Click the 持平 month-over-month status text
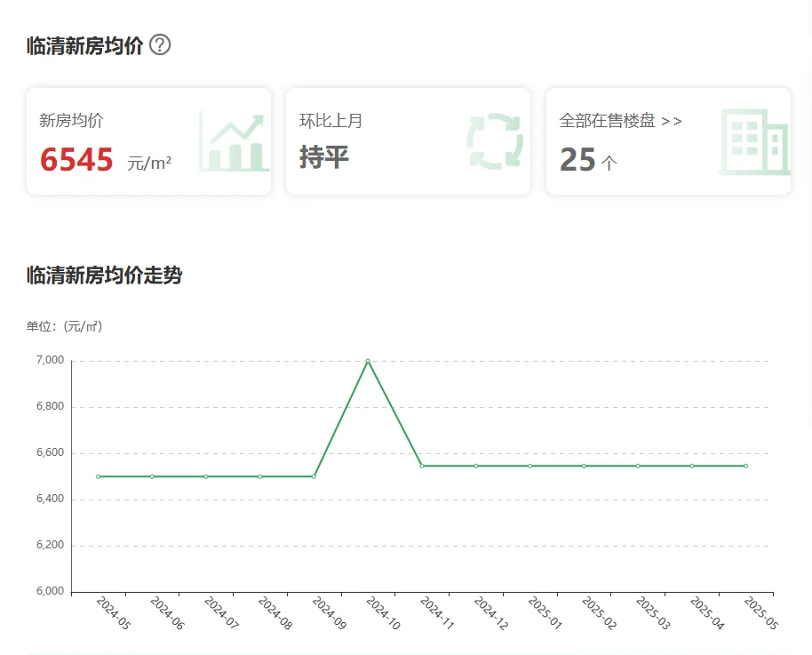Screen dimensions: 812x655 (x=324, y=157)
